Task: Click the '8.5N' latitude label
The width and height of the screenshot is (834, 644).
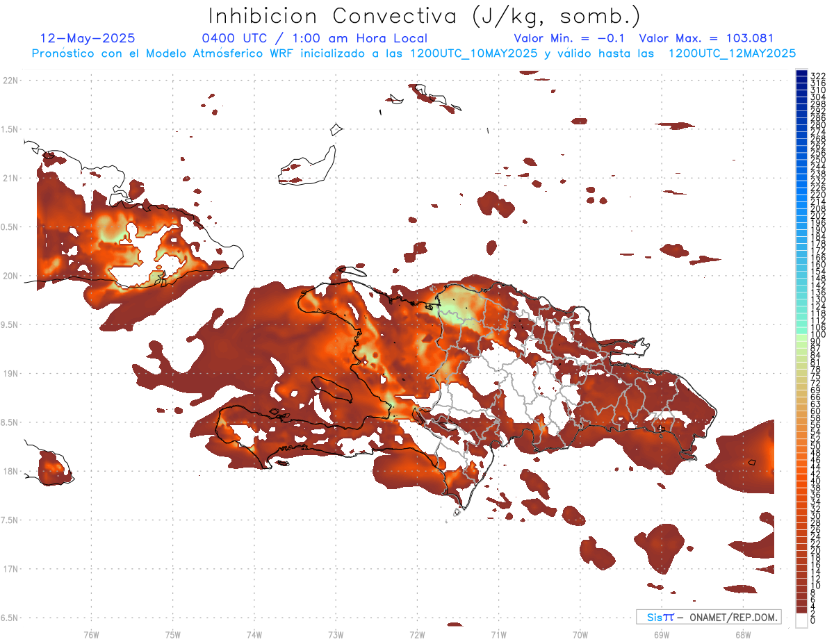Action: pyautogui.click(x=10, y=422)
